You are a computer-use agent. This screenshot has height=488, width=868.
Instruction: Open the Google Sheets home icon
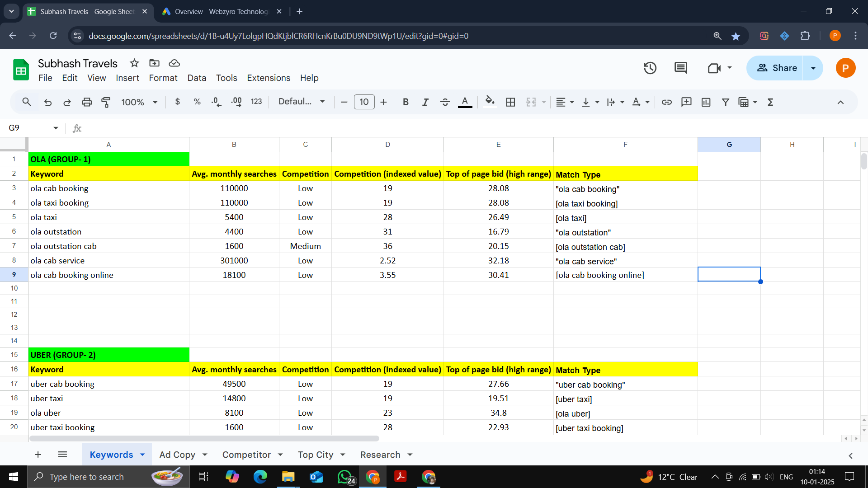tap(21, 70)
